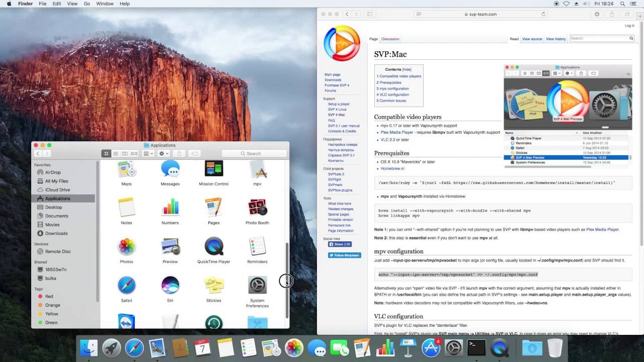The height and width of the screenshot is (362, 644).
Task: Select the Reminders app in Finder window
Action: point(258,246)
